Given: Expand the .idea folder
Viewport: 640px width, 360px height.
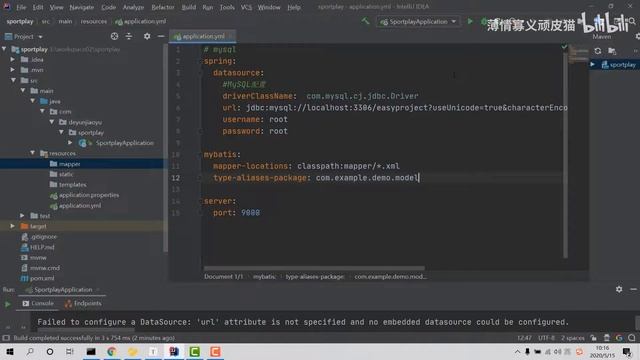Looking at the screenshot, I should 13,59.
